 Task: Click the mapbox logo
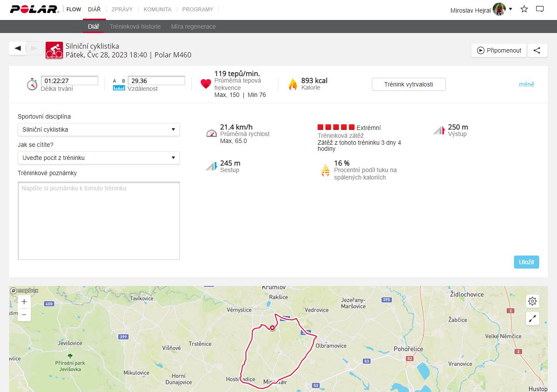(24, 290)
